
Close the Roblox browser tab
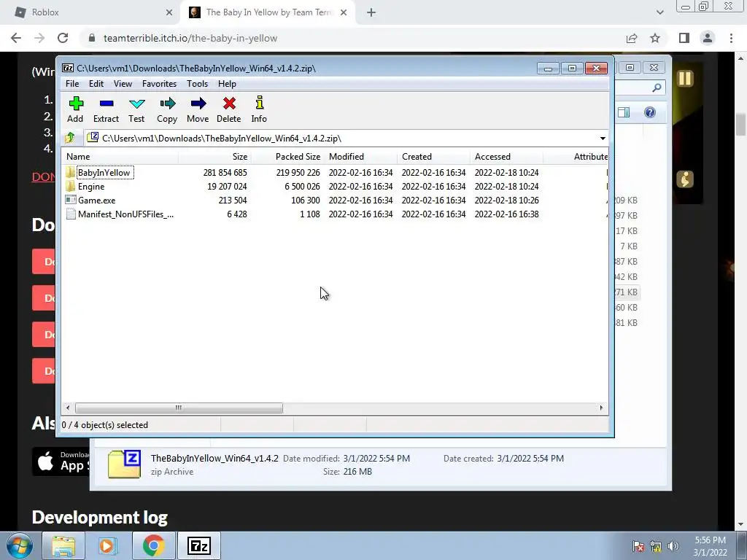pos(169,13)
